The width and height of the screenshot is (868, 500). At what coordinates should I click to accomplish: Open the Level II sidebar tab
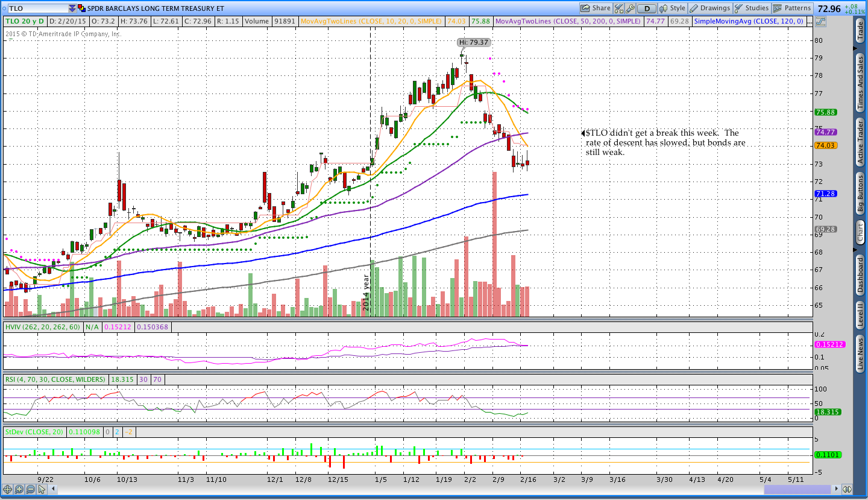tap(860, 315)
